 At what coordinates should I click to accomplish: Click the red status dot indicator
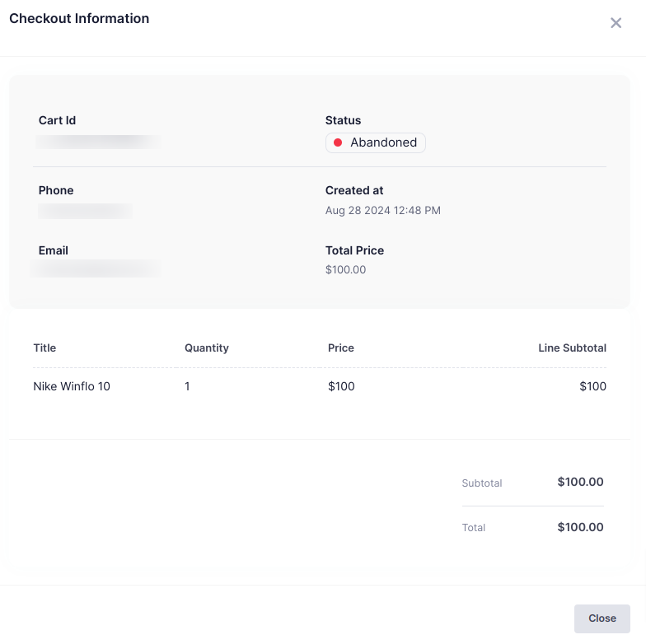click(338, 142)
